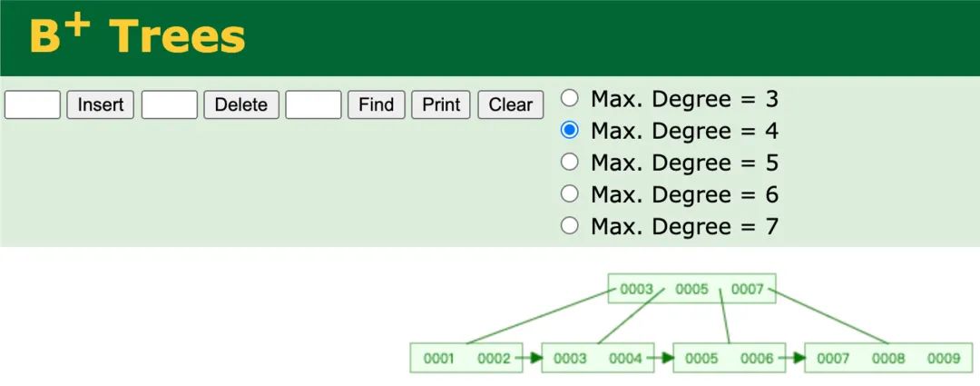Screen dimensions: 980x386
Task: Select leaf node key 0001
Action: [x=438, y=358]
